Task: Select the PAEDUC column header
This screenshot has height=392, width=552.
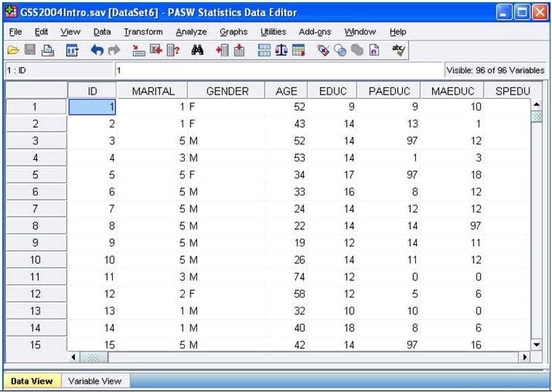Action: coord(389,91)
